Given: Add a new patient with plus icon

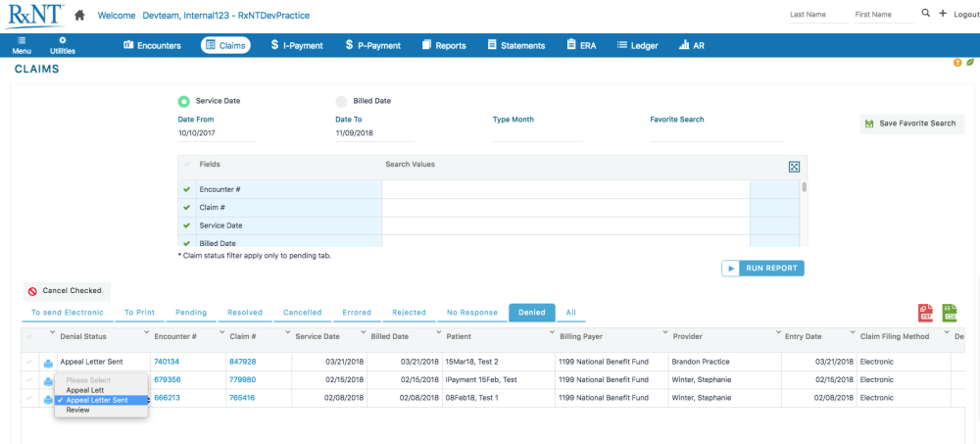Looking at the screenshot, I should pos(943,13).
